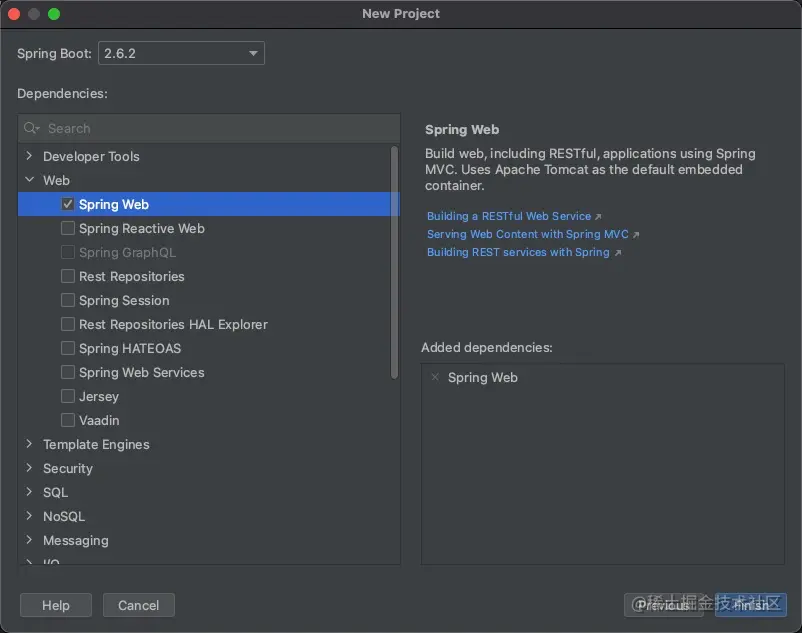Open Serving Web Content with Spring MVC link
This screenshot has width=802, height=633.
(528, 234)
